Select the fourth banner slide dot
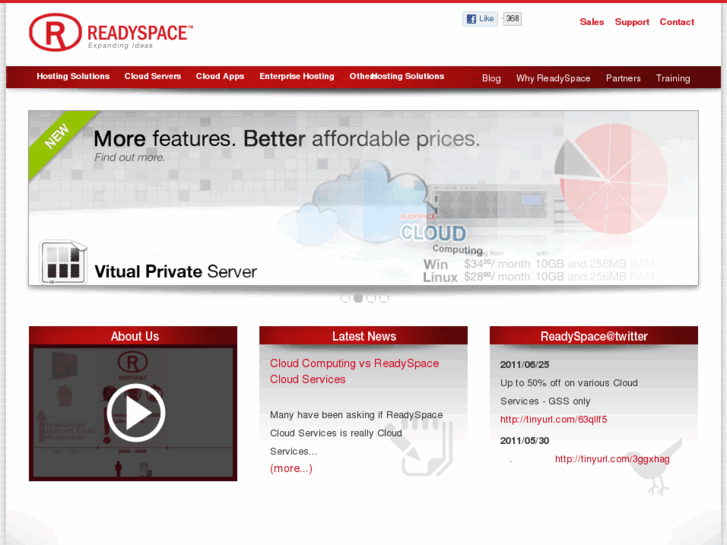Screen dimensions: 727x545 [x=384, y=298]
